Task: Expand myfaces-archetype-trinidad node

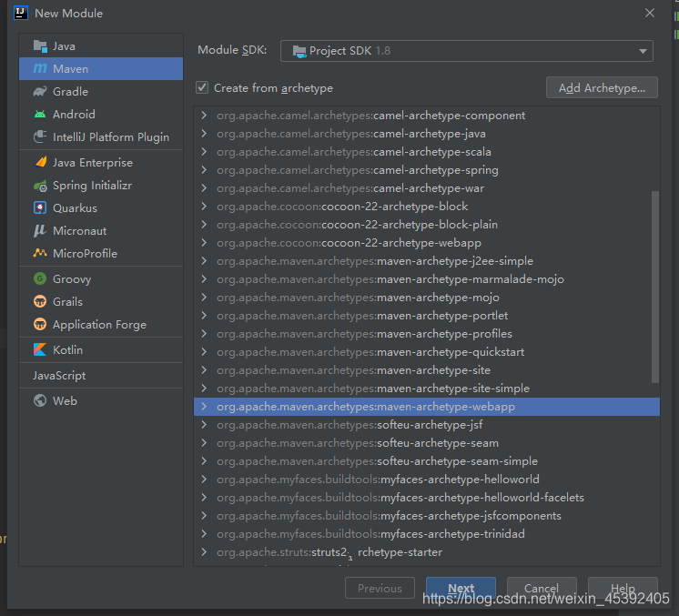Action: 204,533
